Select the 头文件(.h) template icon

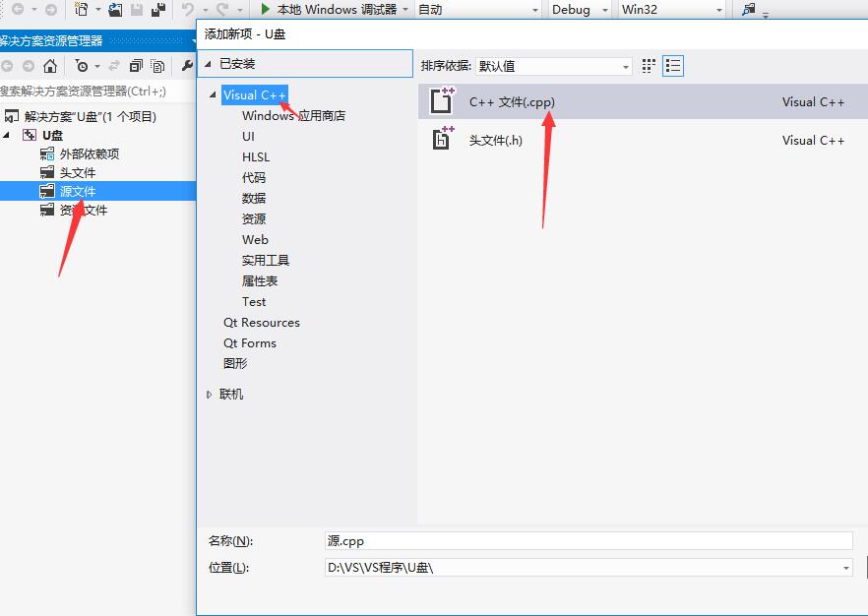coord(443,140)
